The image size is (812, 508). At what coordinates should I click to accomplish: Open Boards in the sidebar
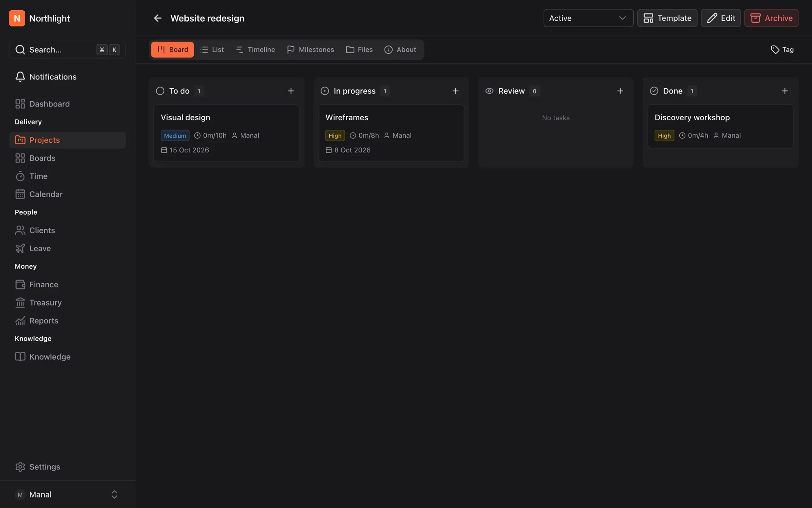67,158
